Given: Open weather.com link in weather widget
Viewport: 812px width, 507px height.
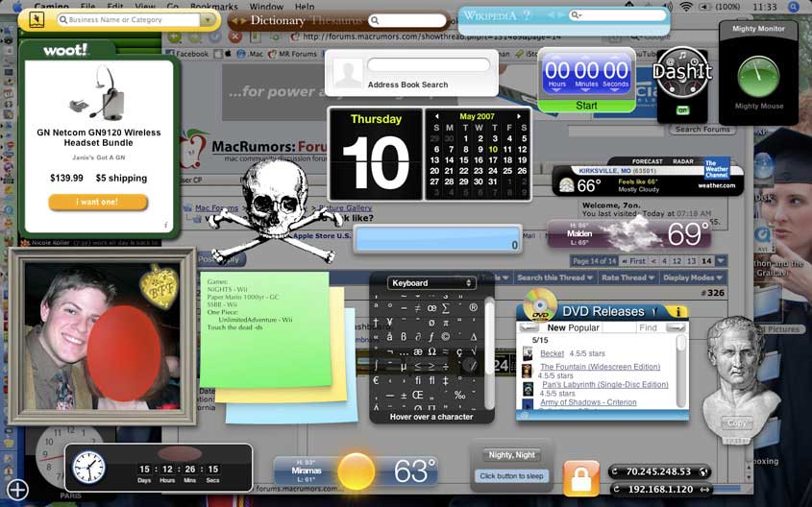Looking at the screenshot, I should [716, 185].
